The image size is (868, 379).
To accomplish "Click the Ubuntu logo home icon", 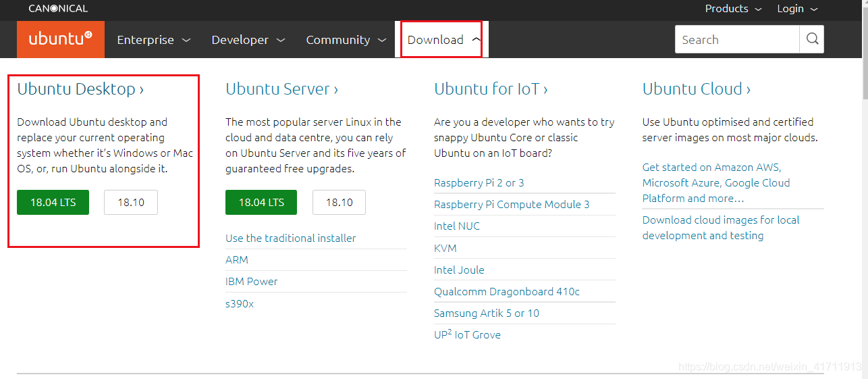I will point(61,39).
